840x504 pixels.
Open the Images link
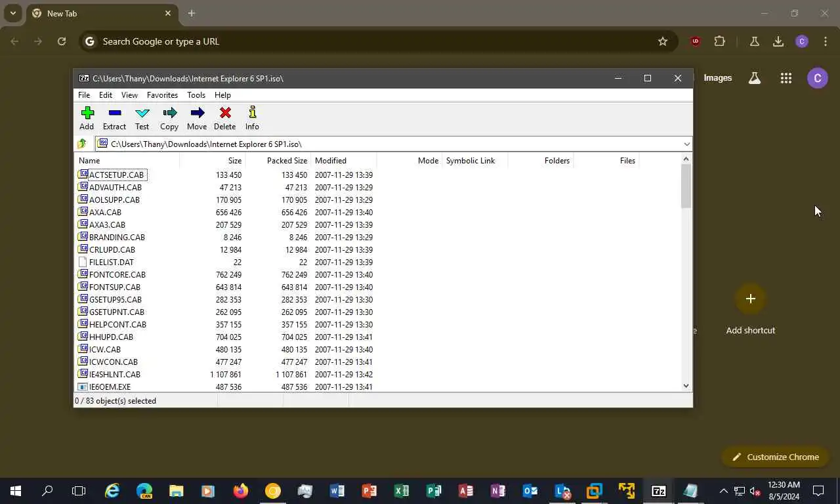click(717, 78)
